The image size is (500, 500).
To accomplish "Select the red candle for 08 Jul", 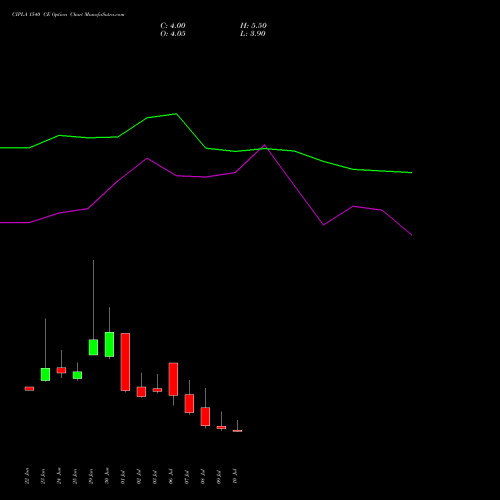I will point(205,416).
